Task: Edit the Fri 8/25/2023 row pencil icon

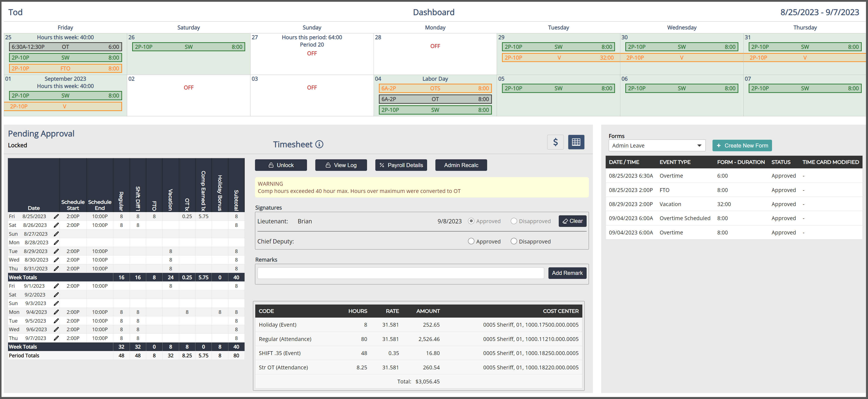Action: (56, 216)
